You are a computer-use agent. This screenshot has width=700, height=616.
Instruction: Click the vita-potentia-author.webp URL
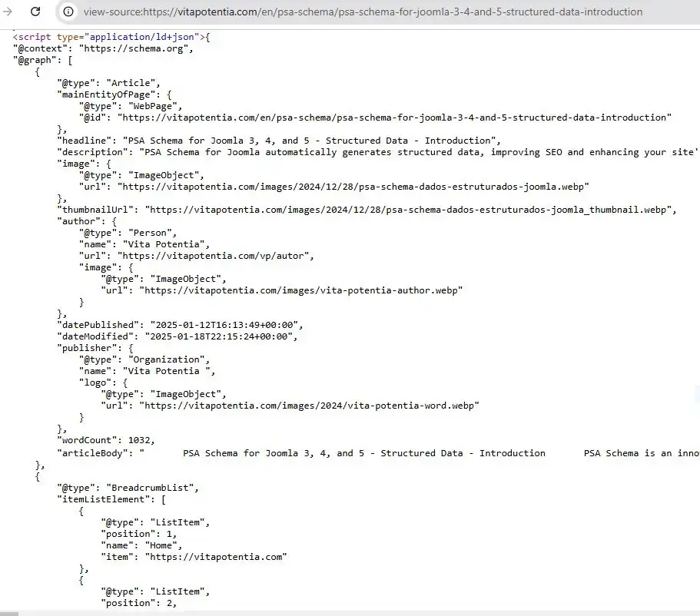coord(301,290)
